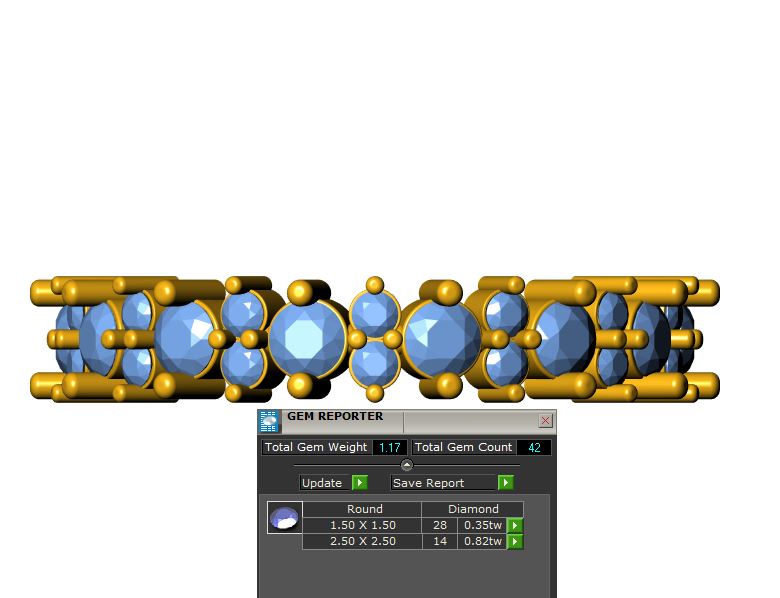Click the Total Gem Count label
The height and width of the screenshot is (598, 780).
point(464,447)
